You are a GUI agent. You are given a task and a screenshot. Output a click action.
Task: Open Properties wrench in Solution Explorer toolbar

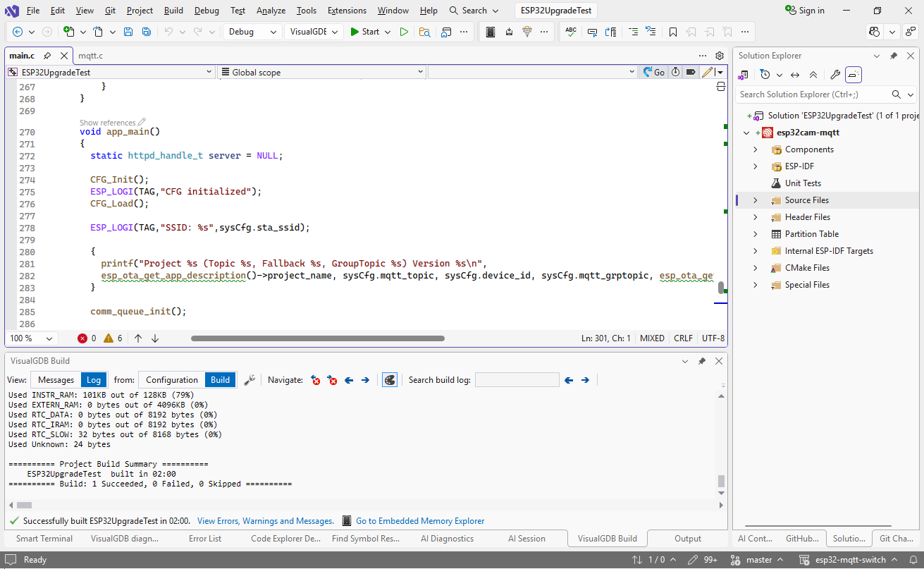pyautogui.click(x=835, y=75)
